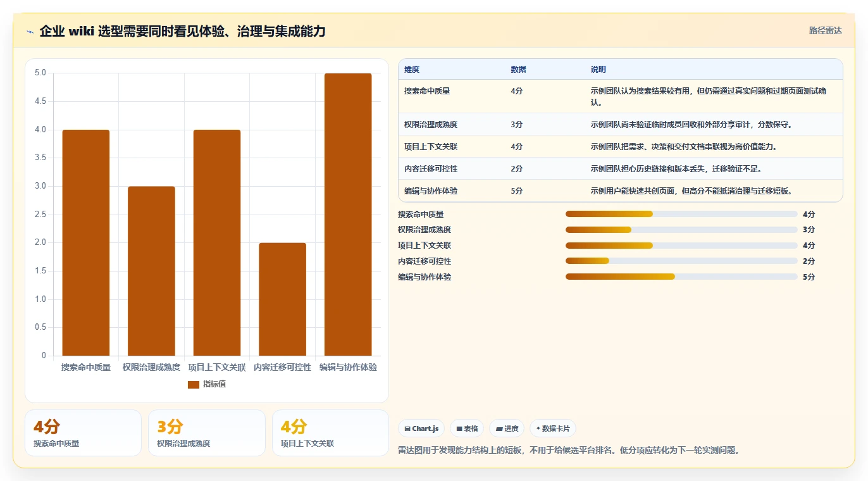Viewport: 868px width, 481px height.
Task: Select the 进度 chip
Action: 507,428
